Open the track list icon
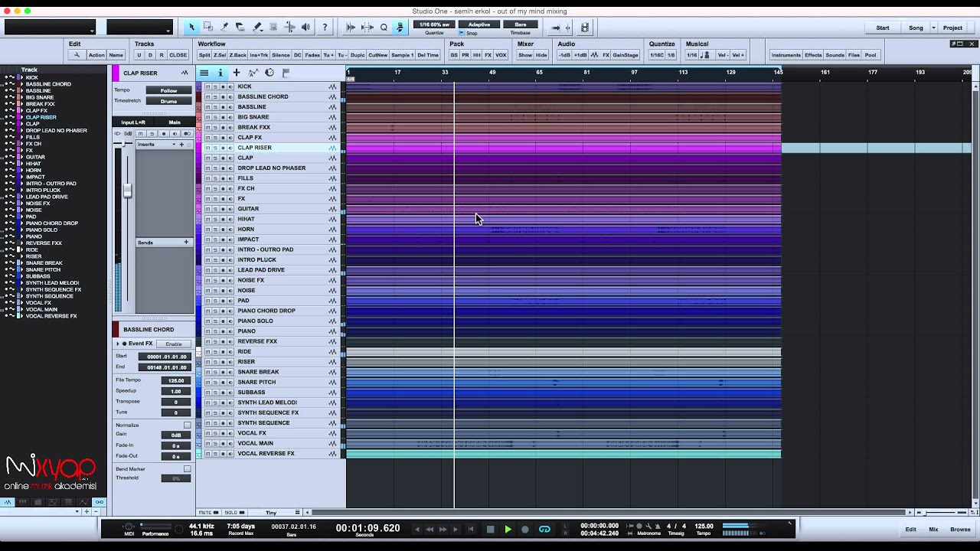This screenshot has height=551, width=980. (204, 73)
